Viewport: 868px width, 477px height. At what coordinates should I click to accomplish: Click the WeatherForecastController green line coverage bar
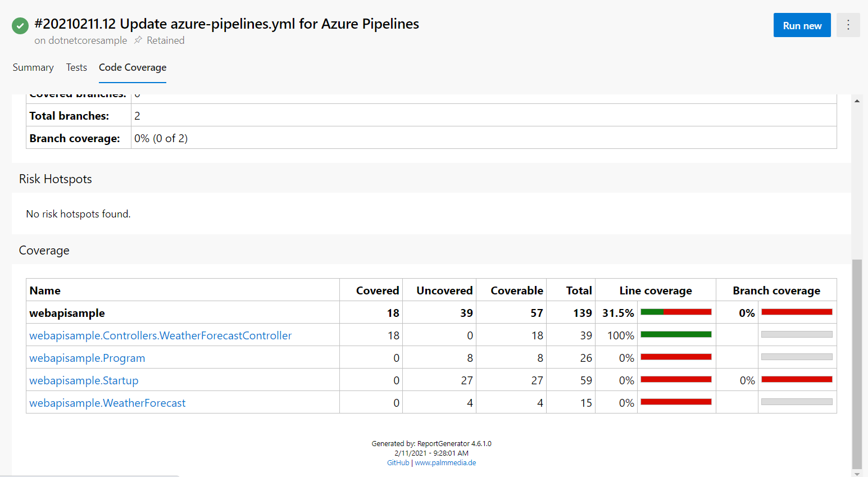pyautogui.click(x=676, y=334)
